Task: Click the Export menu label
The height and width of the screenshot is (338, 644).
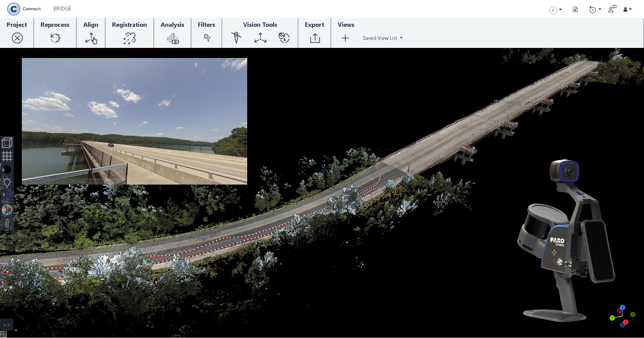Action: [x=314, y=25]
